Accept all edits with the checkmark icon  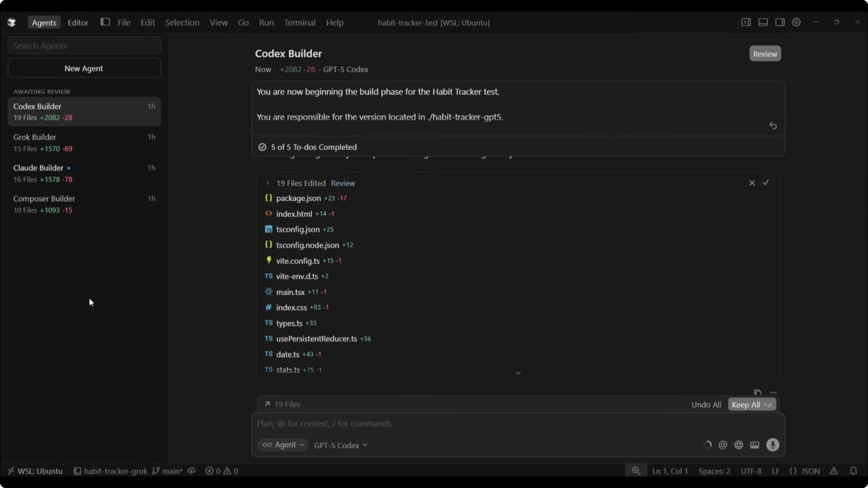pos(766,182)
